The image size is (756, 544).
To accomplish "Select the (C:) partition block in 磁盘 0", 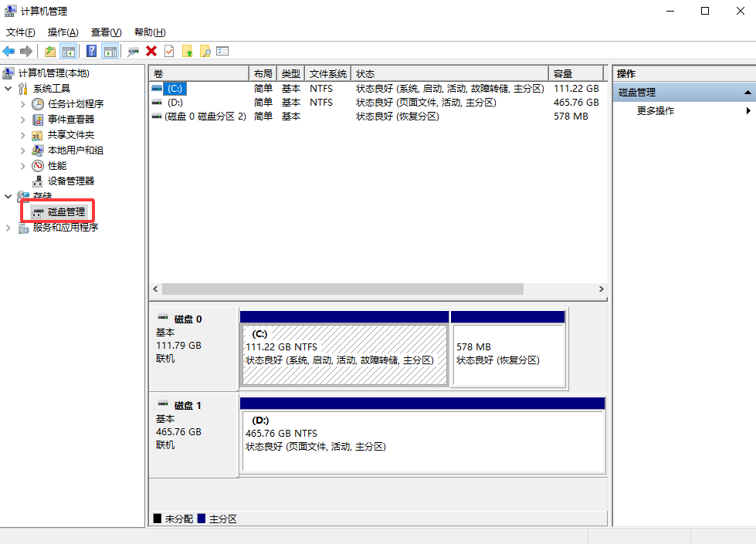I will tap(344, 350).
